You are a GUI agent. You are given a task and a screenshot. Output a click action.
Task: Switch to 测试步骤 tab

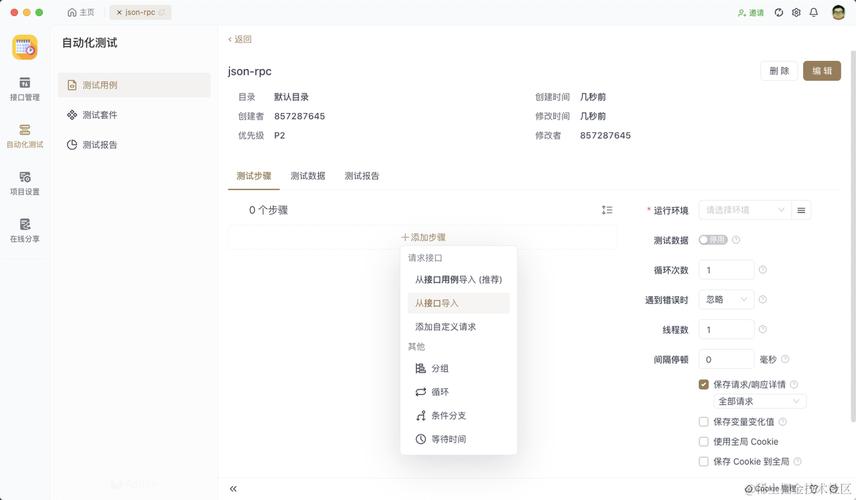[254, 176]
